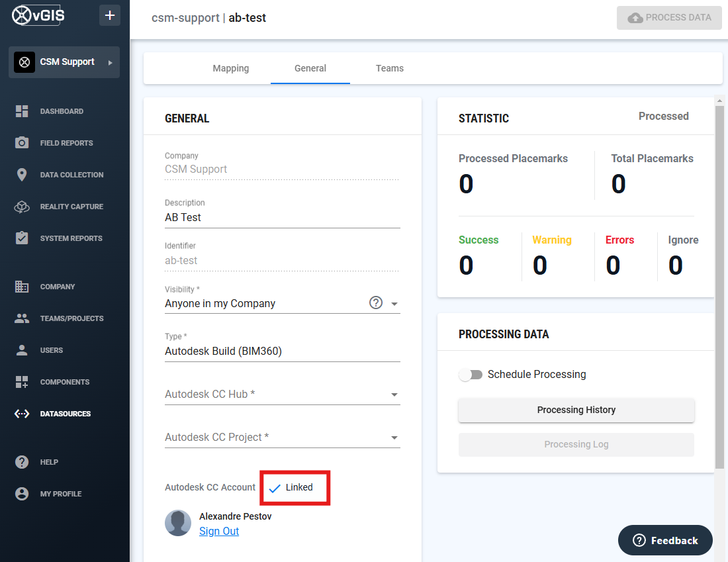Click the Company field CSM Support
728x562 pixels.
coord(283,169)
